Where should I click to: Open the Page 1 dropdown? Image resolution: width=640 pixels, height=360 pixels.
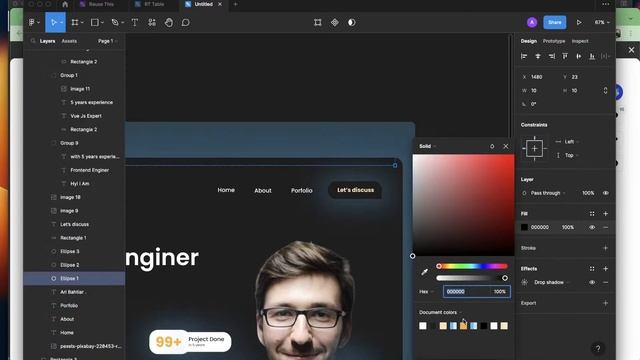tap(107, 41)
